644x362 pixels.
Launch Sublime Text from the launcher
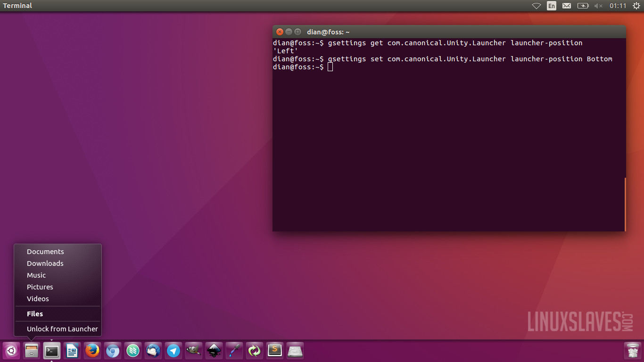pos(275,351)
